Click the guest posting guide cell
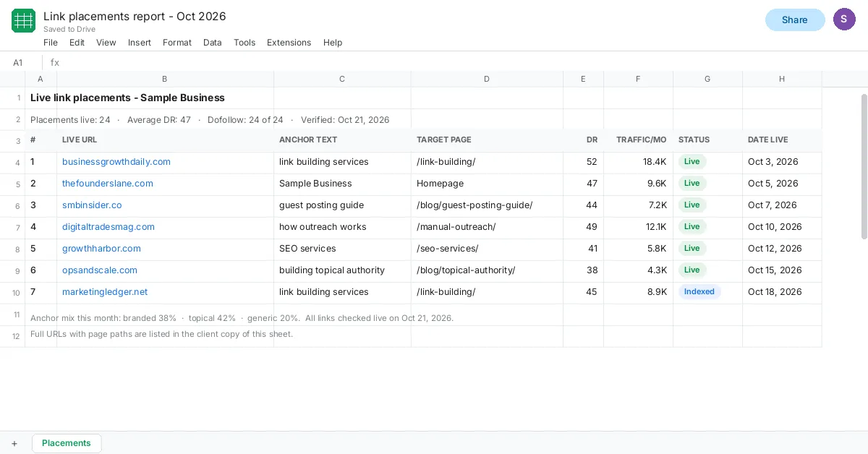The height and width of the screenshot is (454, 868). [342, 205]
